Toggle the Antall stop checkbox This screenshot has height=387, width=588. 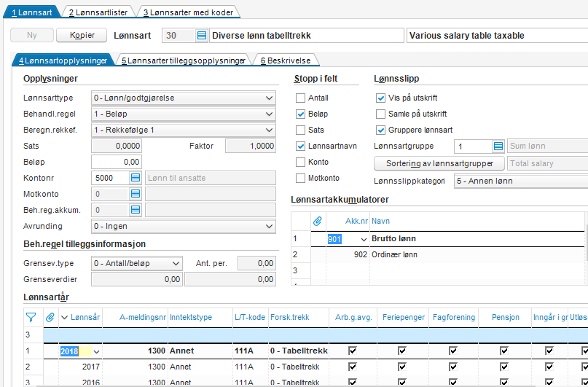[x=300, y=98]
